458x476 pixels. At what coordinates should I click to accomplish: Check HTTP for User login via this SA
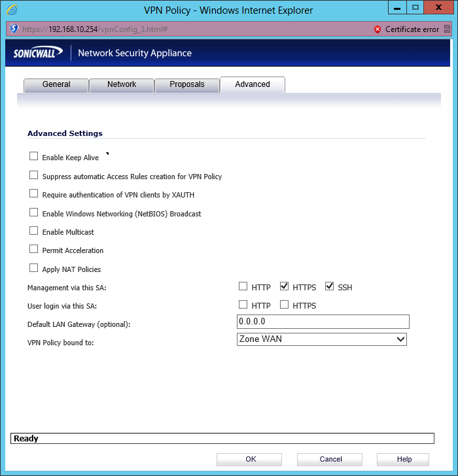click(243, 305)
